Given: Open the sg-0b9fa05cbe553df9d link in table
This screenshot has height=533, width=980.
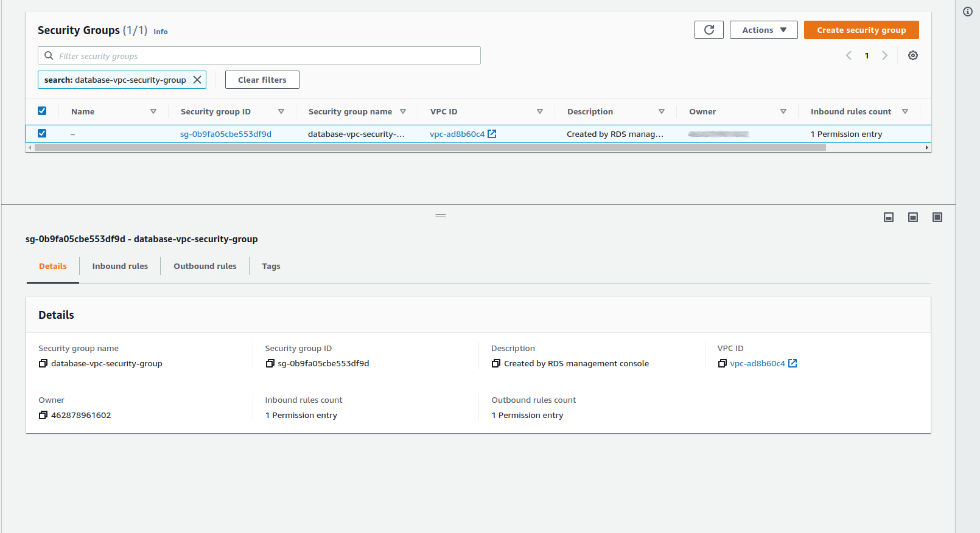Looking at the screenshot, I should [x=225, y=134].
